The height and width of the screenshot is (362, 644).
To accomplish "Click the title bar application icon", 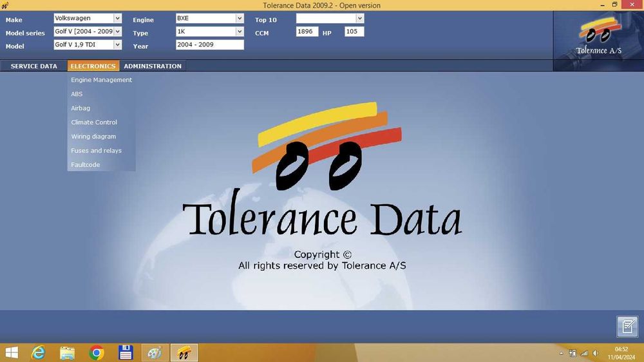I will tap(5, 5).
